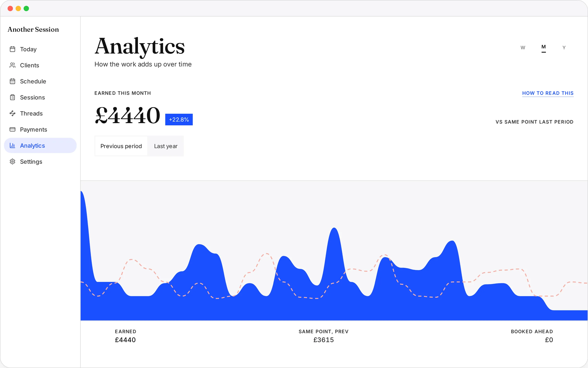Open the How To Read This link
The width and height of the screenshot is (588, 368).
[548, 93]
